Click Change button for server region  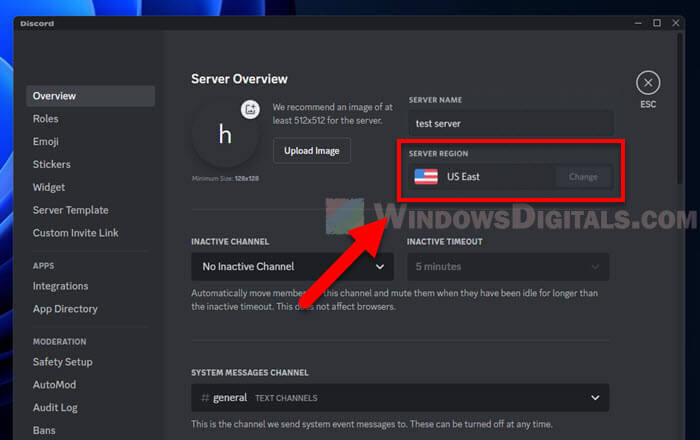click(583, 177)
